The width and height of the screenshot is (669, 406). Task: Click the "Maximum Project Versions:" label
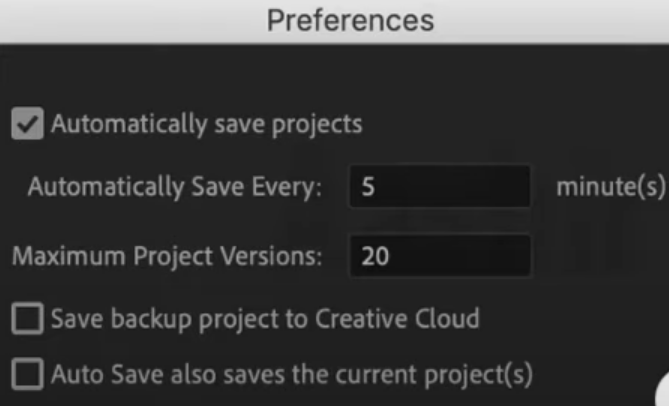(x=167, y=256)
